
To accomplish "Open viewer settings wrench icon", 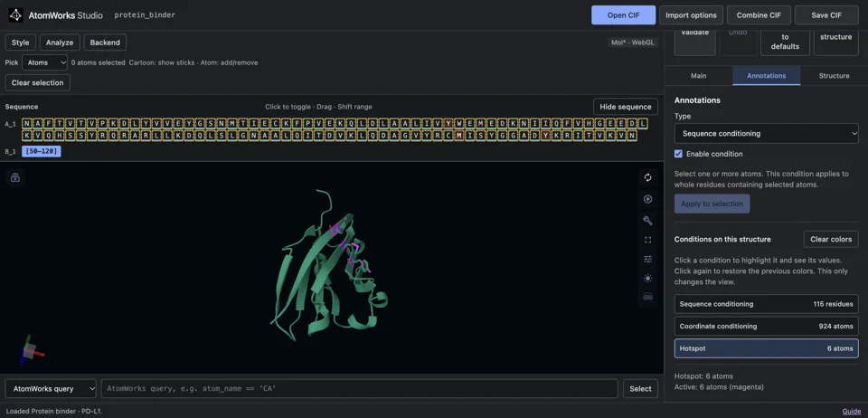I will tap(647, 221).
